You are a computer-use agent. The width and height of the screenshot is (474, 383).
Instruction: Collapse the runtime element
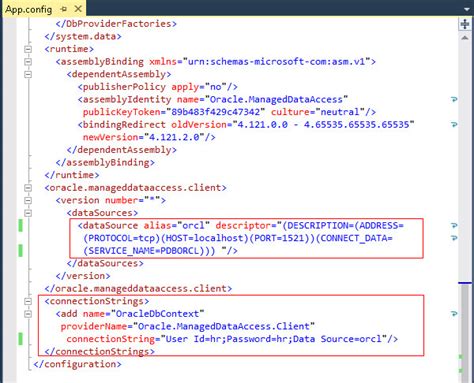point(28,49)
